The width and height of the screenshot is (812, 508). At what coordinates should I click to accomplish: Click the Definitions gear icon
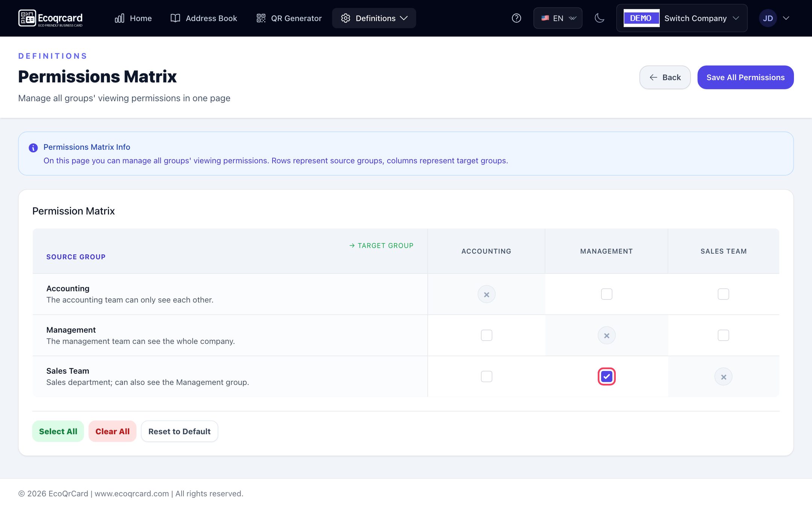pos(345,18)
